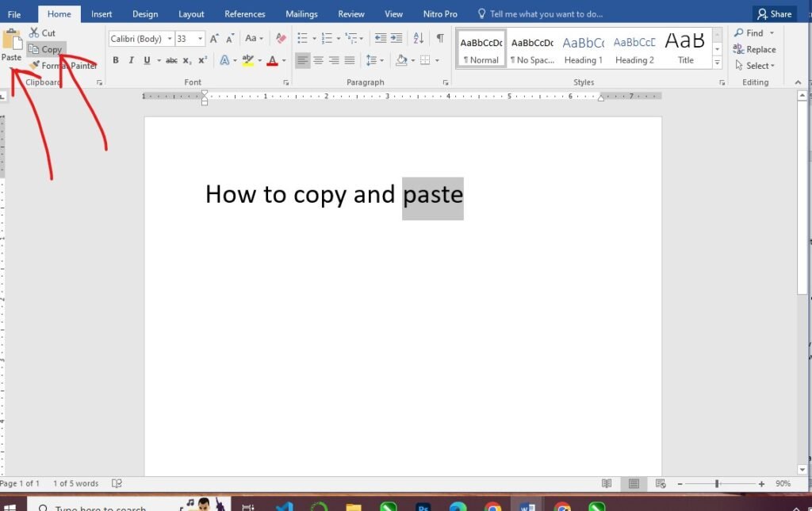The image size is (812, 511).
Task: Enable center text alignment
Action: tap(318, 60)
